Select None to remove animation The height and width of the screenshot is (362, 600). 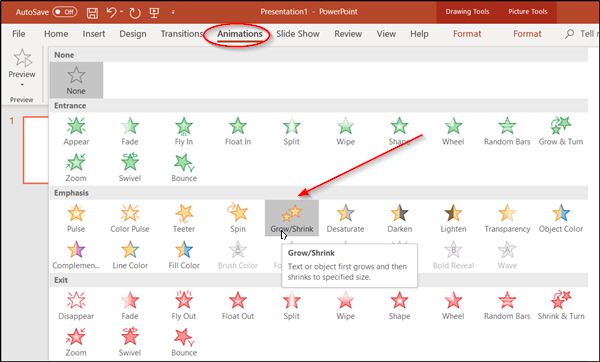tap(76, 80)
